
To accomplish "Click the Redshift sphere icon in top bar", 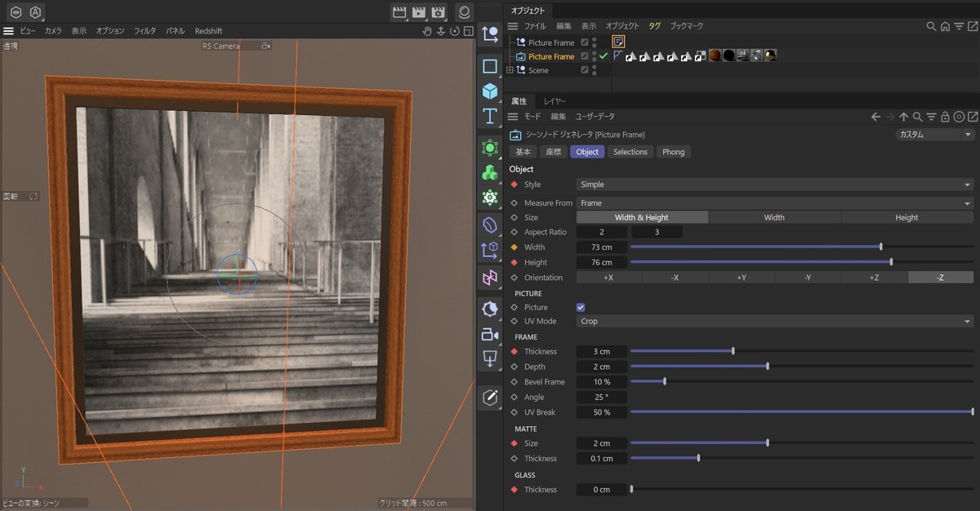I will click(x=465, y=12).
